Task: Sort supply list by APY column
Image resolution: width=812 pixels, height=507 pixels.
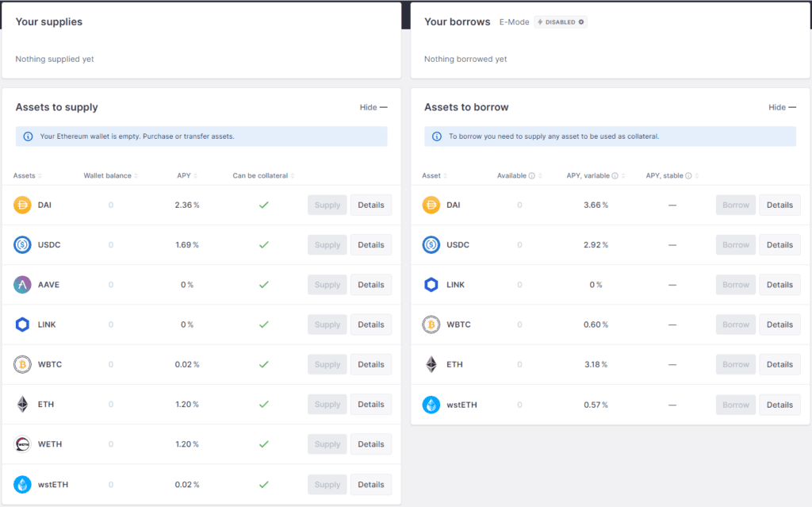Action: point(187,176)
